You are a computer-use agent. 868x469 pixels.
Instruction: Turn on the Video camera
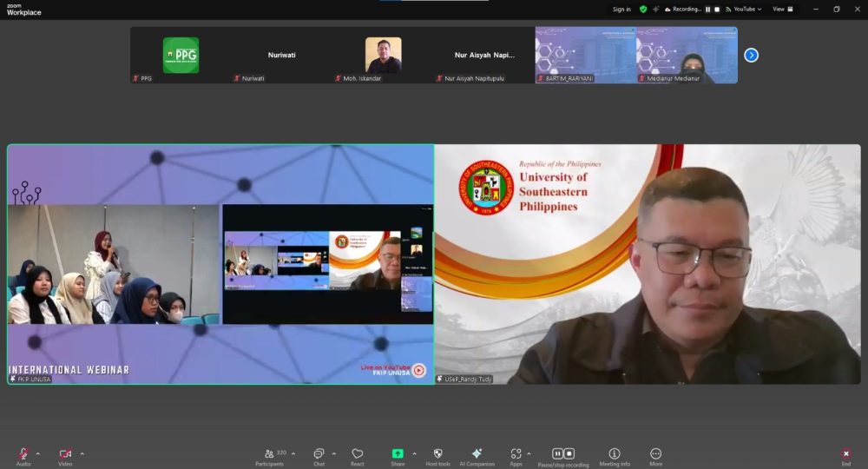(x=65, y=454)
